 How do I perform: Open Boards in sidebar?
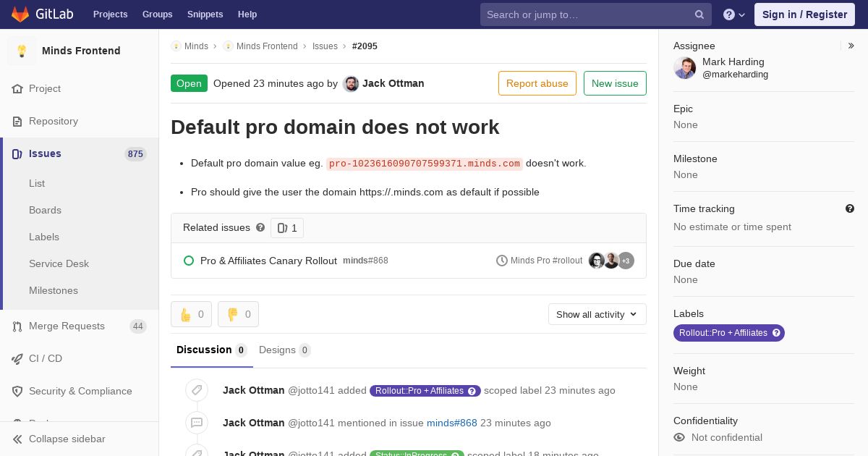45,211
